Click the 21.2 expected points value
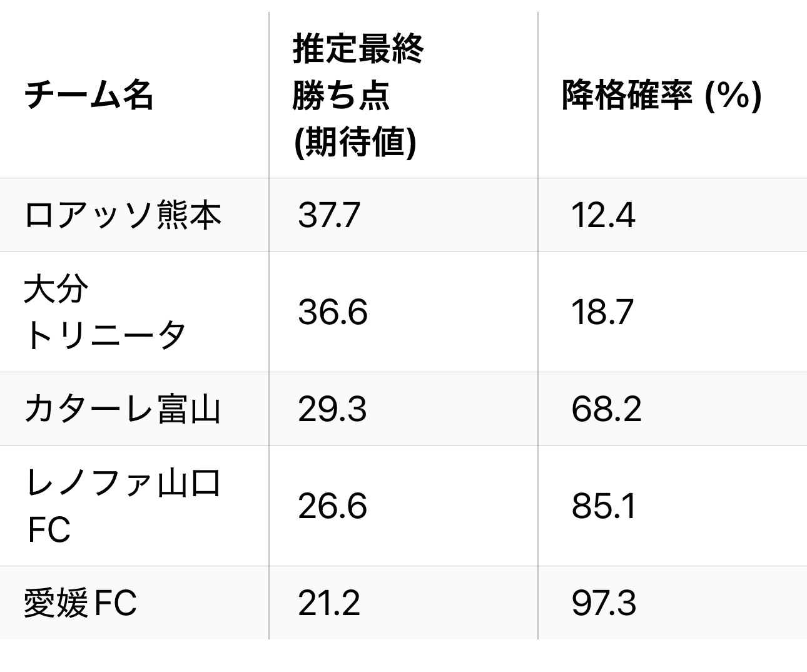Image resolution: width=807 pixels, height=672 pixels. 329,603
